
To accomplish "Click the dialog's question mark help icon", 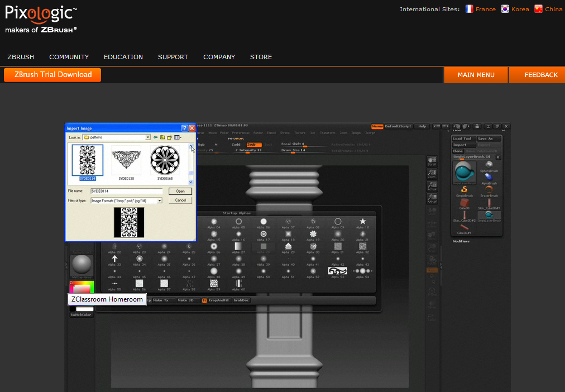I will pyautogui.click(x=184, y=128).
